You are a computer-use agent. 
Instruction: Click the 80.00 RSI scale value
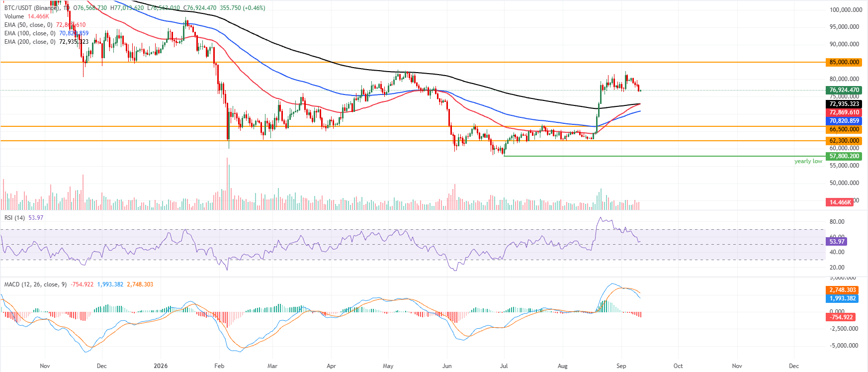(837, 222)
